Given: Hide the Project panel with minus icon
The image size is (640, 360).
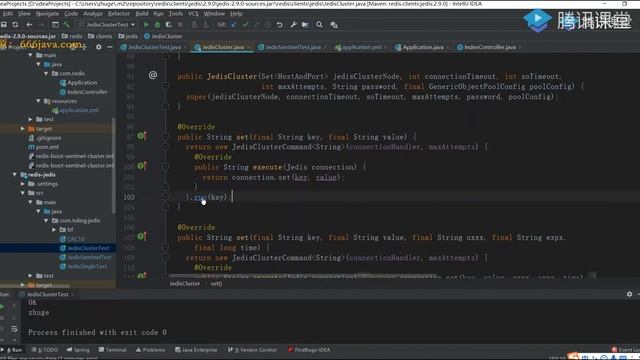Looking at the screenshot, I should click(109, 47).
